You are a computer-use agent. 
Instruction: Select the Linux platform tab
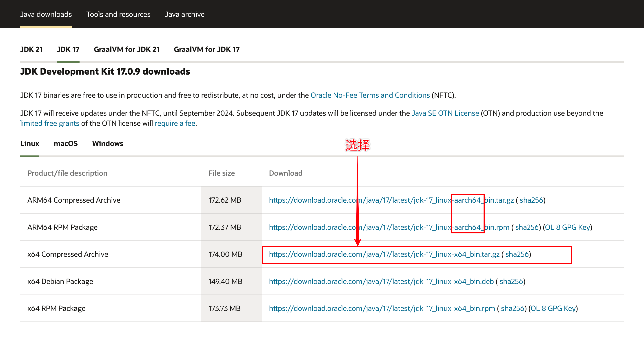29,144
